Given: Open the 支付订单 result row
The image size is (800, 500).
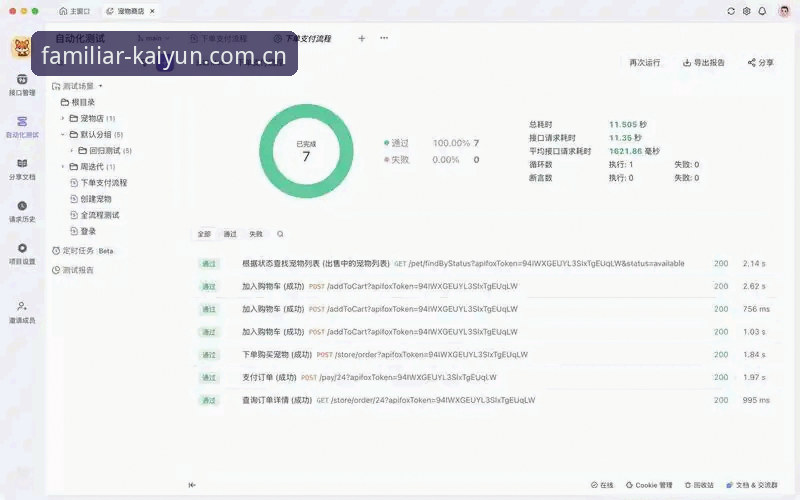Looking at the screenshot, I should point(485,378).
